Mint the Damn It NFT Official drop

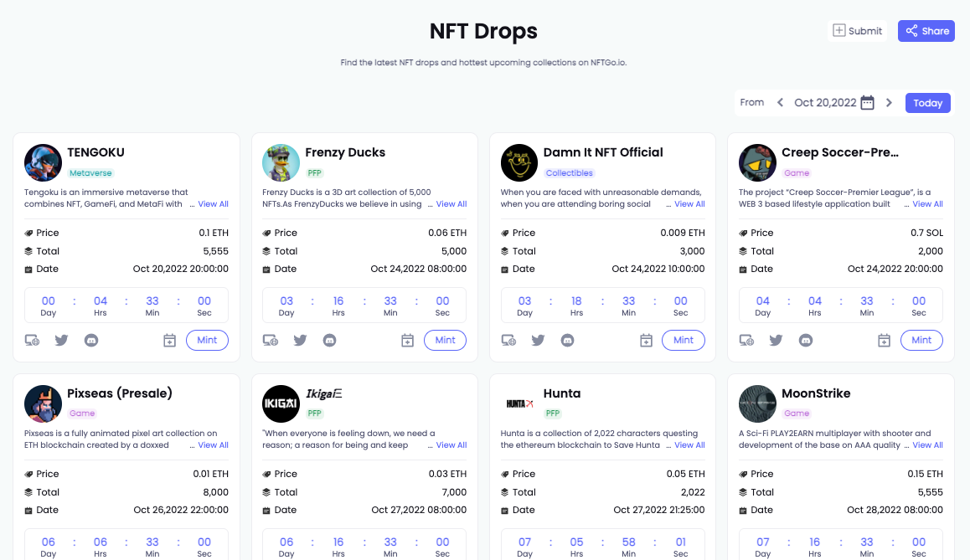[x=684, y=340]
